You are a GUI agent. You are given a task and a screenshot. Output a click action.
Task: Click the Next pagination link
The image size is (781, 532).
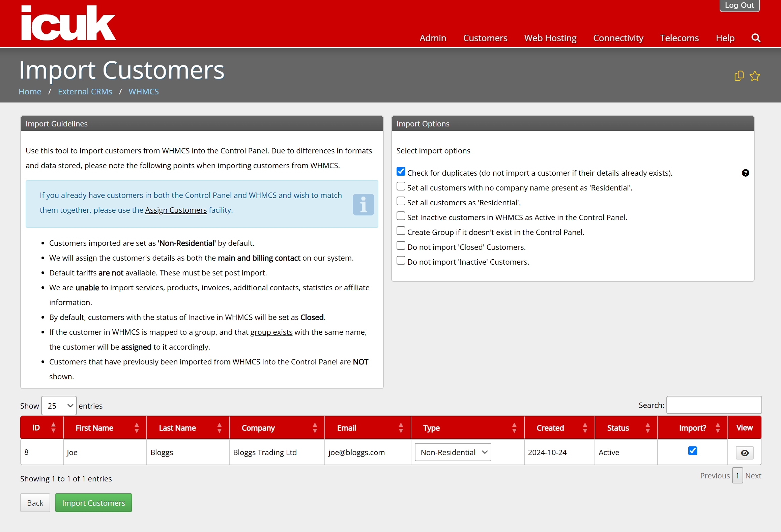point(753,476)
